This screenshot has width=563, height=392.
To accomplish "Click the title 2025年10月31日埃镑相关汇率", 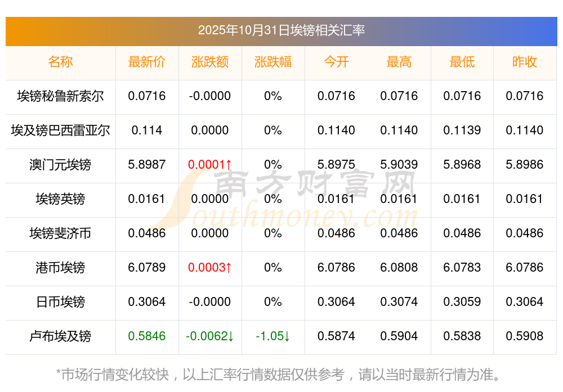I will click(x=281, y=30).
